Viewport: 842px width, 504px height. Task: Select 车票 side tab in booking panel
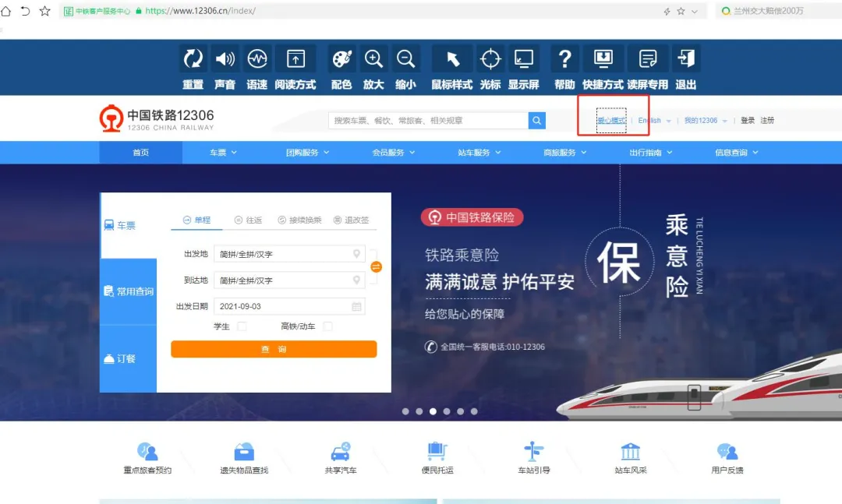(x=128, y=225)
